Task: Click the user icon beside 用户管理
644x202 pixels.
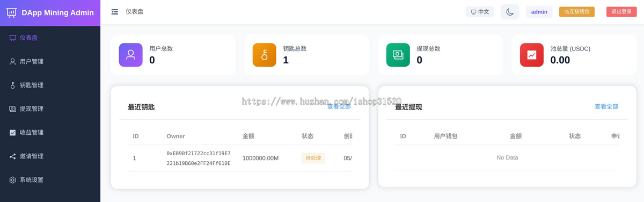Action: point(13,62)
